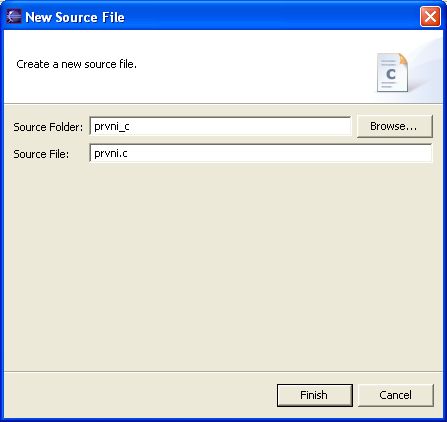447x422 pixels.
Task: Click the C source file wizard icon
Action: tap(392, 72)
